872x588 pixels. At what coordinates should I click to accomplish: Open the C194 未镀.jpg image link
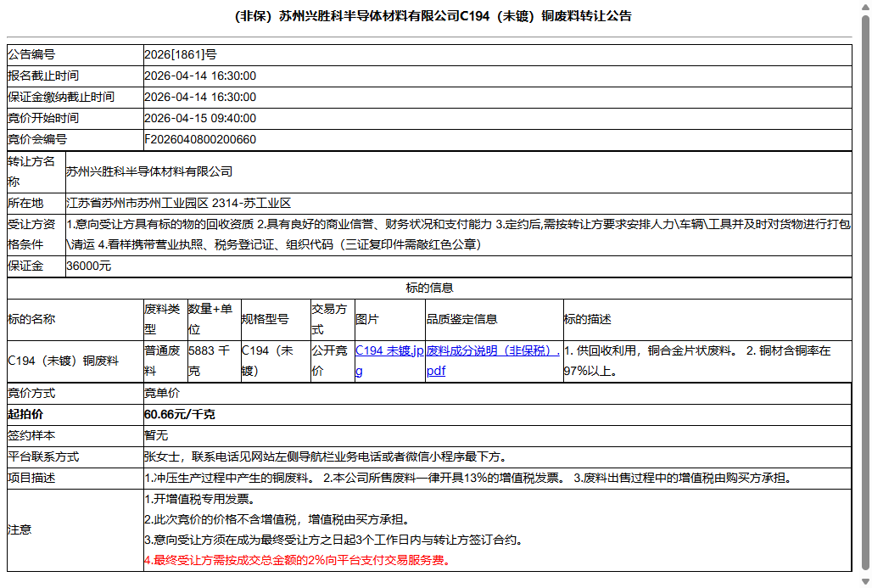(x=389, y=361)
